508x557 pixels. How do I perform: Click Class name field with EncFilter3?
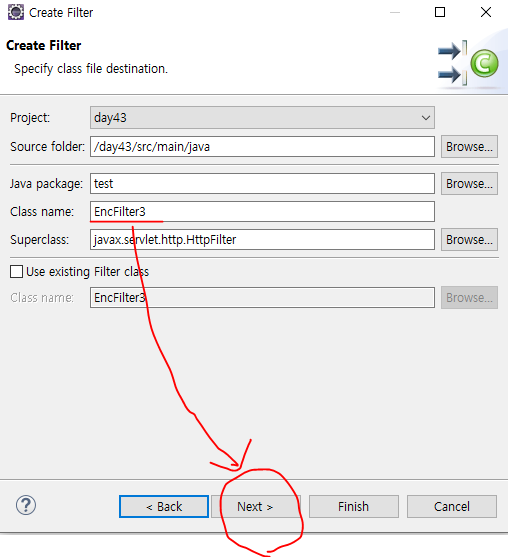tap(262, 211)
